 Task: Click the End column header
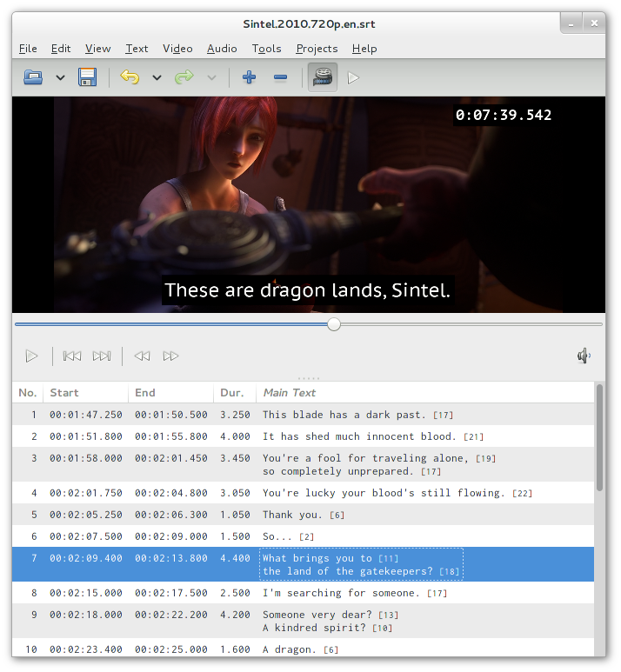point(171,393)
